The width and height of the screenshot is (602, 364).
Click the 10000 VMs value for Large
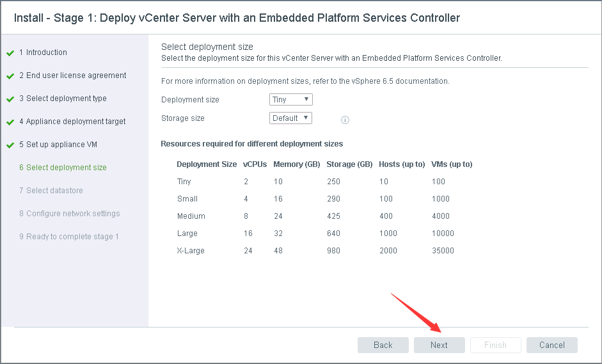click(443, 233)
